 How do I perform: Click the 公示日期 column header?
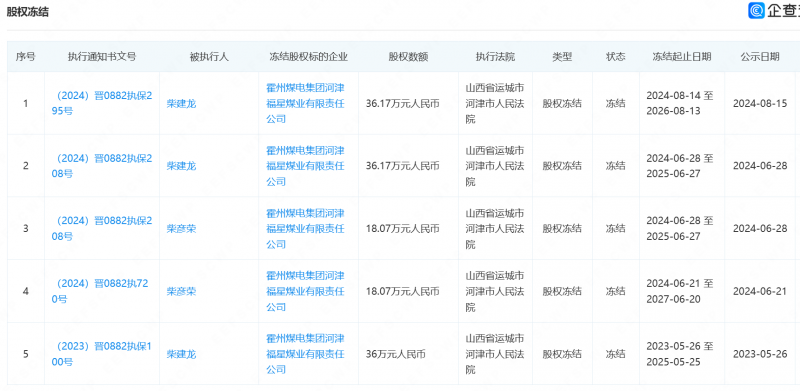click(x=760, y=57)
